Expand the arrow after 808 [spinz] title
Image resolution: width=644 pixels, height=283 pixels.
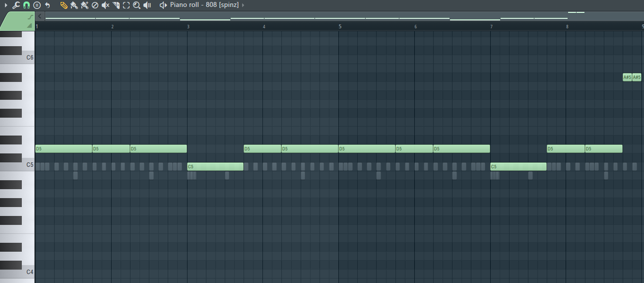(243, 5)
